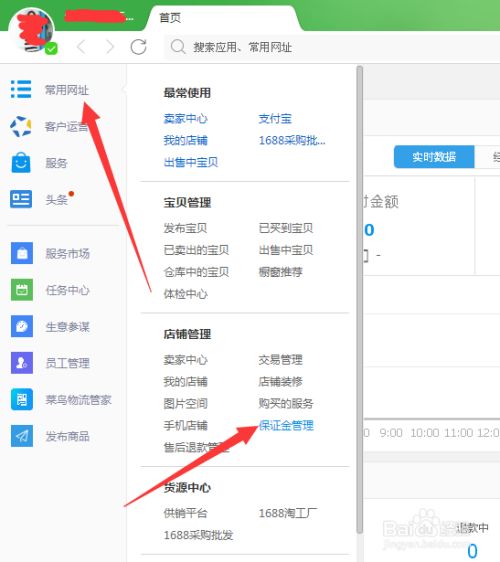The height and width of the screenshot is (562, 500).
Task: Click the 客户运营 star icon
Action: point(21,126)
